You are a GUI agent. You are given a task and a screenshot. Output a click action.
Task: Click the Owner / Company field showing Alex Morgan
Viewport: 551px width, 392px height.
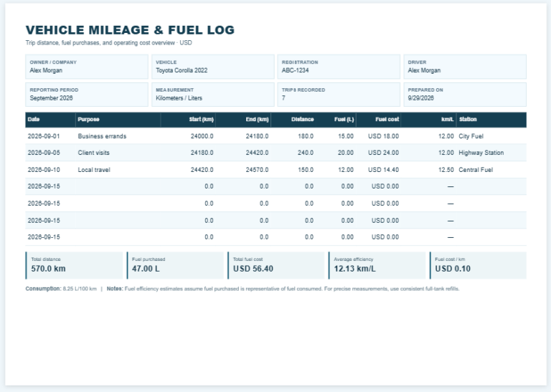(x=86, y=67)
